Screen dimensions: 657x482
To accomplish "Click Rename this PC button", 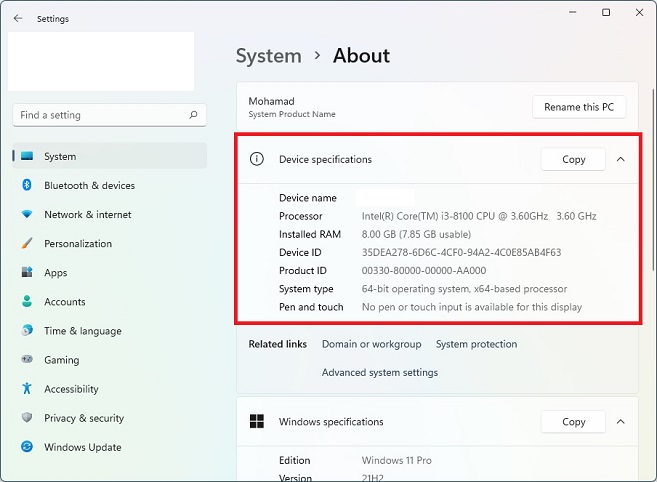I will (x=579, y=107).
